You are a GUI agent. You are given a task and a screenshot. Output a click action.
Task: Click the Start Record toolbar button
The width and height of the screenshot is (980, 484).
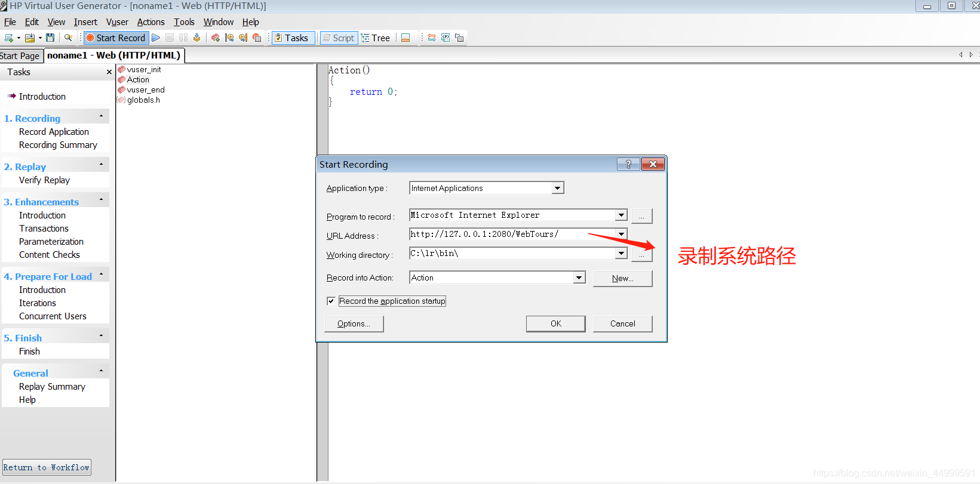116,38
